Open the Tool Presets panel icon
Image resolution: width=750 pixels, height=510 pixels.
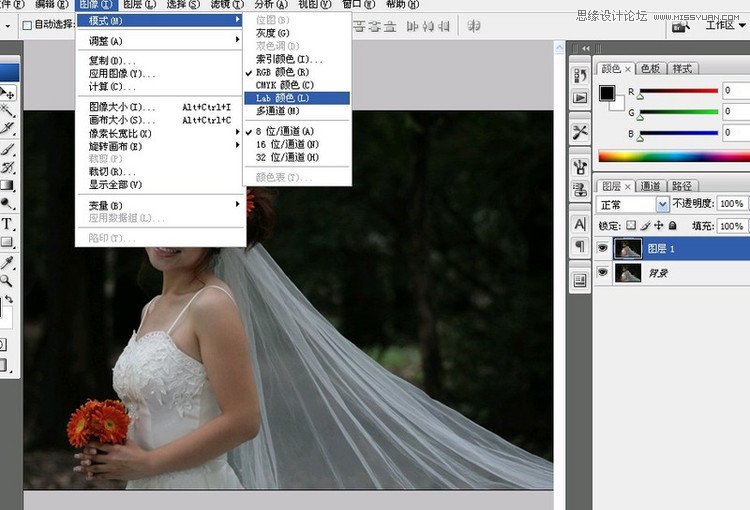click(580, 132)
